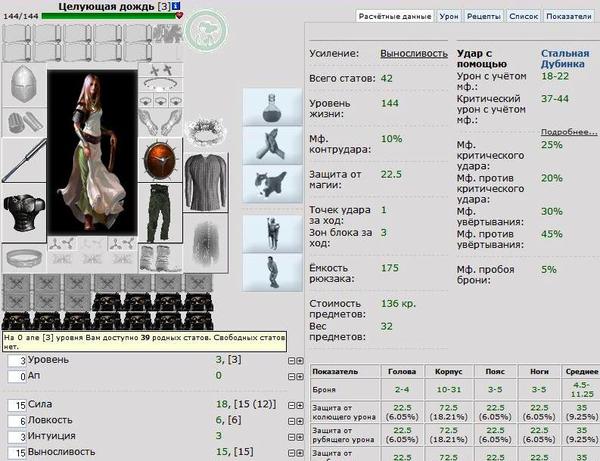Increase Сила with its plus button
The image size is (600, 461).
pyautogui.click(x=300, y=406)
